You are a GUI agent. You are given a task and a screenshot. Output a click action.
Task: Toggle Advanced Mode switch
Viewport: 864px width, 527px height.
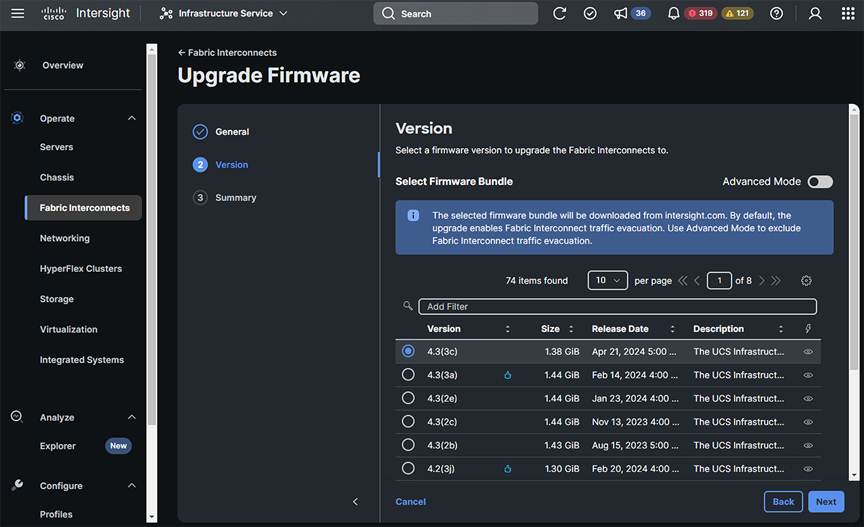click(x=820, y=181)
